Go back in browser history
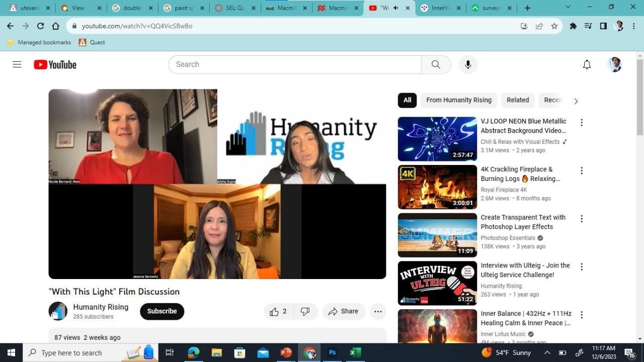644x362 pixels. click(x=11, y=26)
